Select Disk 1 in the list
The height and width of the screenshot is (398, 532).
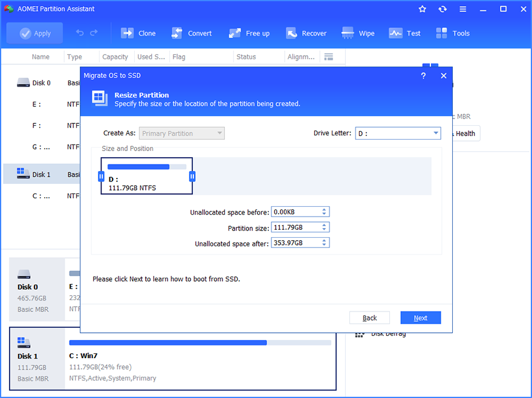[x=41, y=174]
